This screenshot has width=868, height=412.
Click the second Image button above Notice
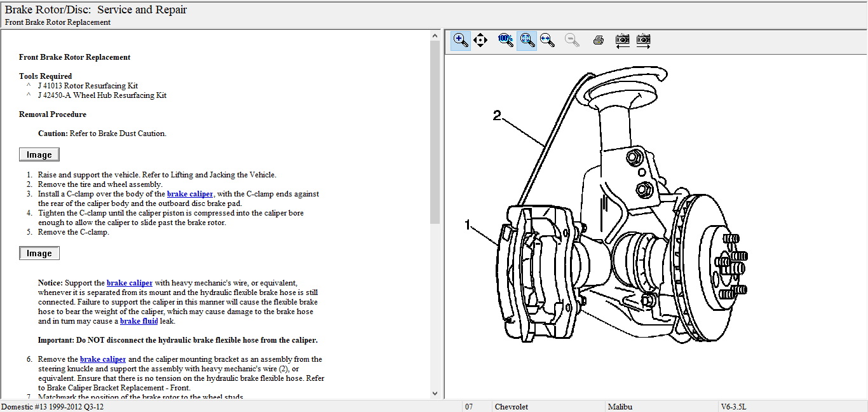tap(39, 253)
